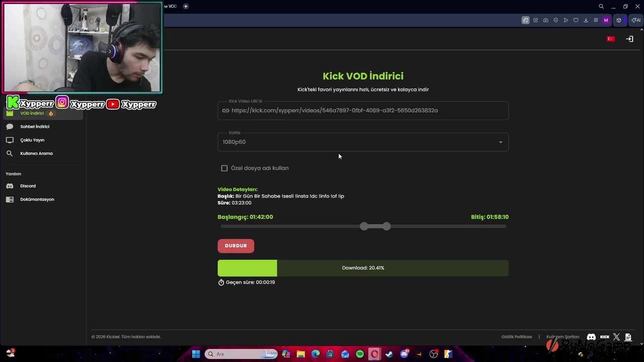The height and width of the screenshot is (362, 644).
Task: Click the 'Geçen süre: 00:00:19' text
Action: [x=250, y=282]
